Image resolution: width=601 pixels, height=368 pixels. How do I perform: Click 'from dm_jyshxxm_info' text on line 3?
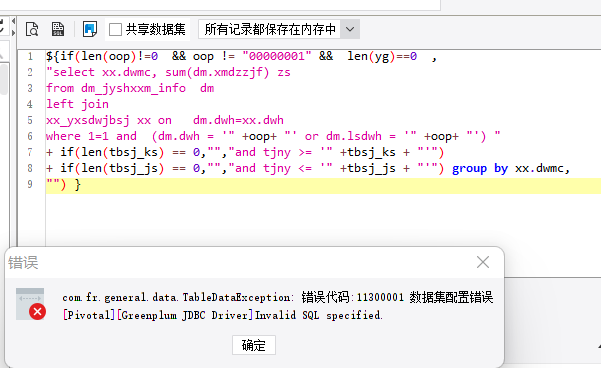click(x=116, y=88)
